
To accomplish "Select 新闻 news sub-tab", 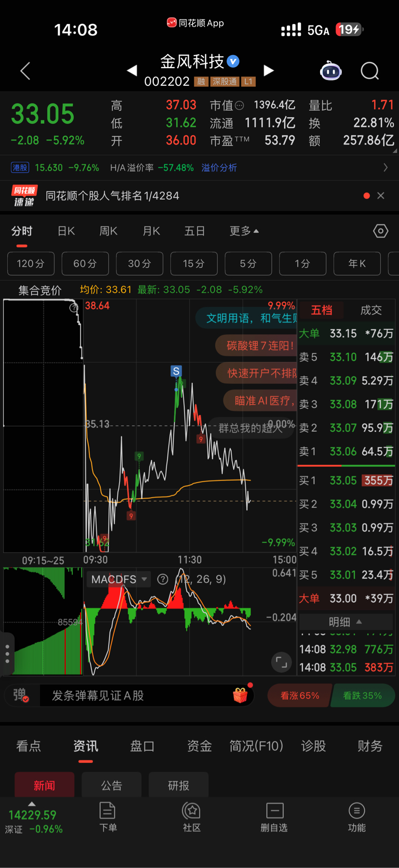I will pyautogui.click(x=45, y=785).
